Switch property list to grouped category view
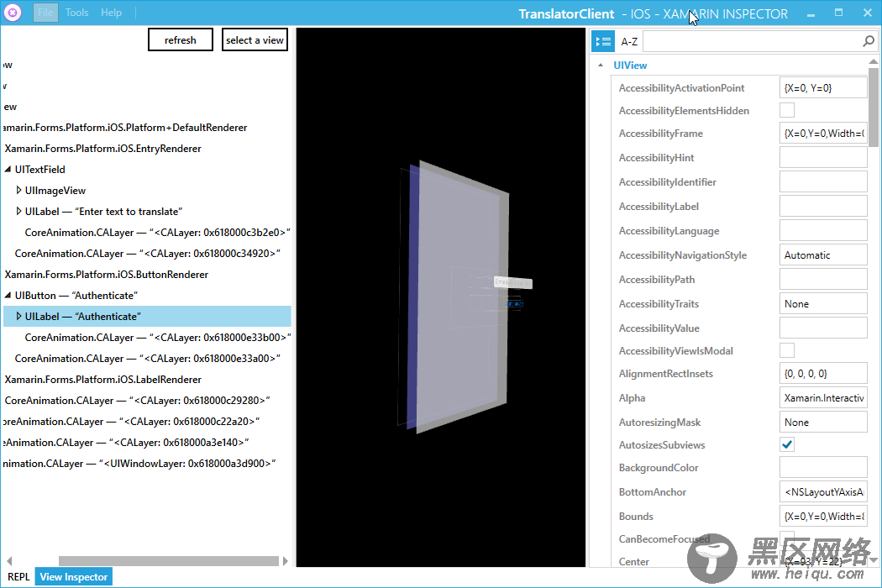Viewport: 882px width, 588px height. [x=603, y=41]
